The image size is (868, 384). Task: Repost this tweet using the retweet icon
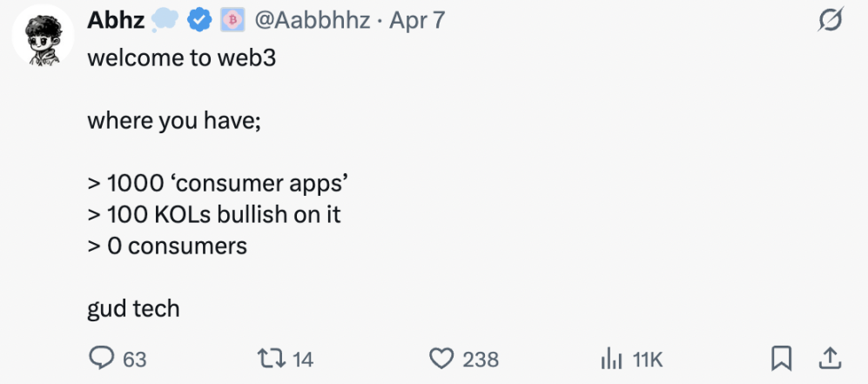click(x=272, y=358)
